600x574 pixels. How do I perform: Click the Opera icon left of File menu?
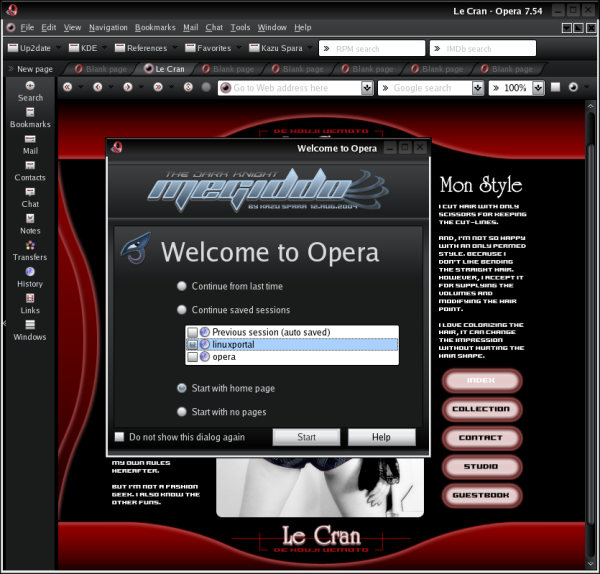pos(11,27)
